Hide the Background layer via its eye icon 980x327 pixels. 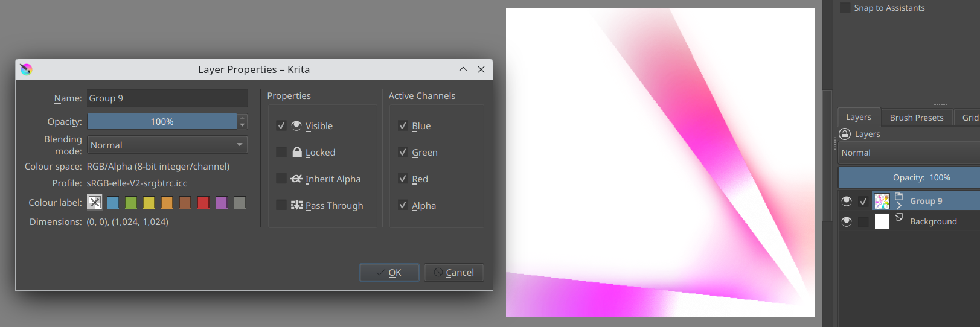coord(847,221)
